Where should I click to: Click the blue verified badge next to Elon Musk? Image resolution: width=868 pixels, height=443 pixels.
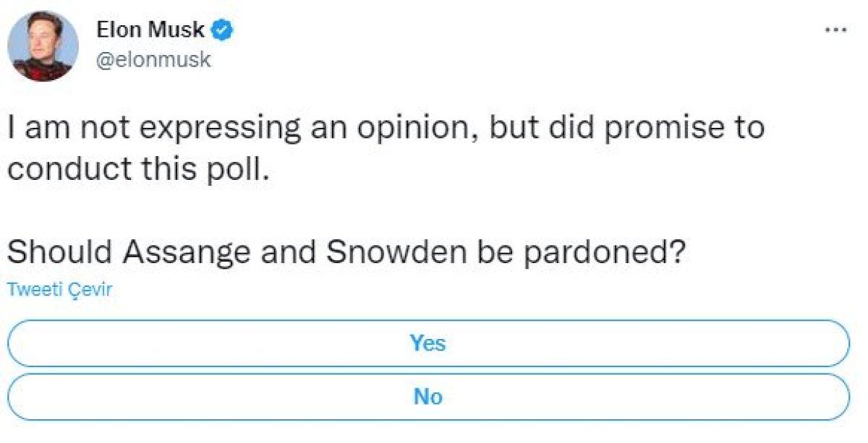point(222,30)
